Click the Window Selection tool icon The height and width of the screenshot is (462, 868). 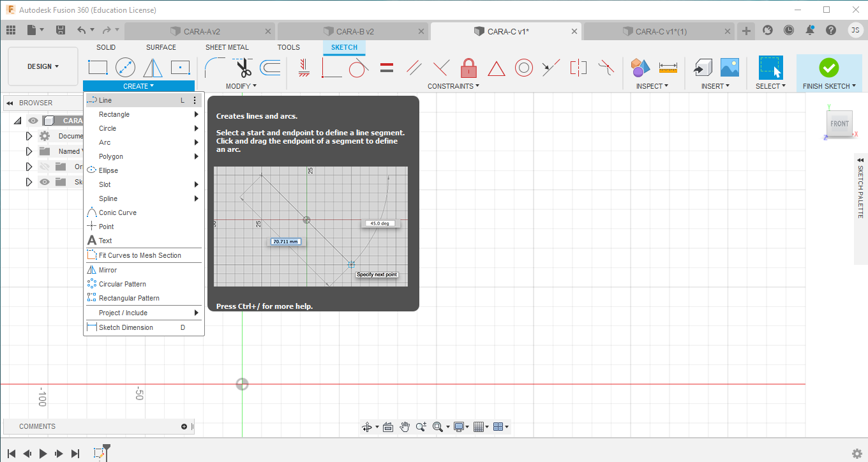coord(770,67)
